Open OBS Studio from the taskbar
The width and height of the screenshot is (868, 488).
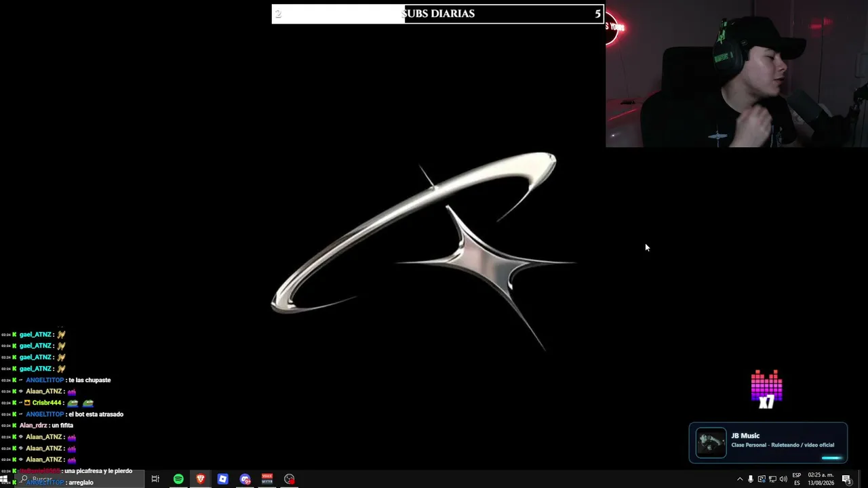[x=290, y=479]
